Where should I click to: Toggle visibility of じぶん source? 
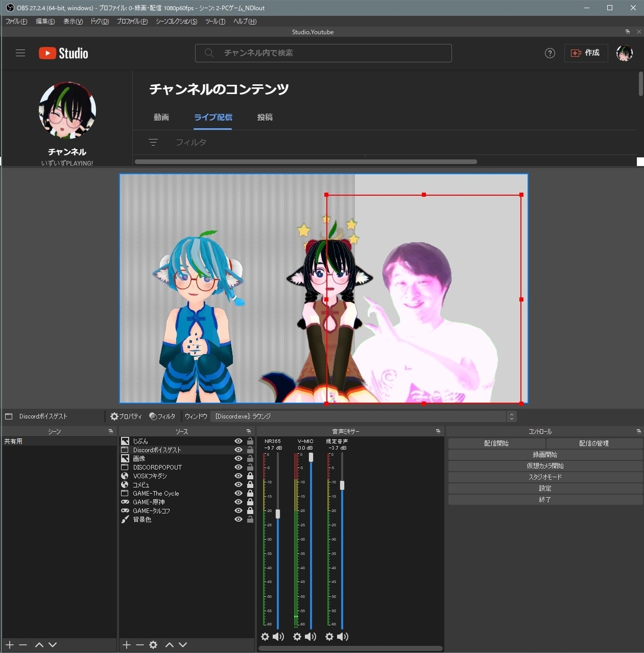(238, 441)
